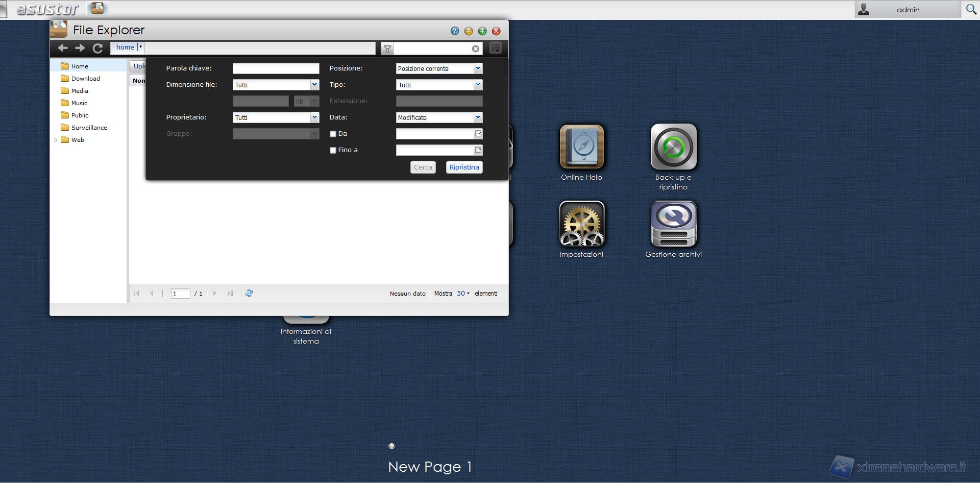980x483 pixels.
Task: Open the Posizione corrente dropdown
Action: [x=439, y=68]
